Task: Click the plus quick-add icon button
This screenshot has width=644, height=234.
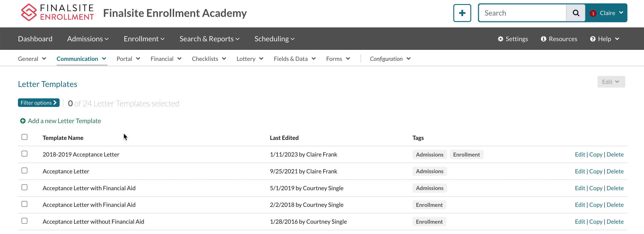Action: [462, 13]
